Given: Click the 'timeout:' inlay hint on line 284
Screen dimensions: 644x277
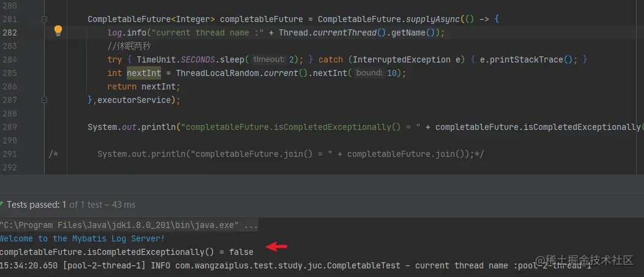Looking at the screenshot, I should (x=269, y=59).
